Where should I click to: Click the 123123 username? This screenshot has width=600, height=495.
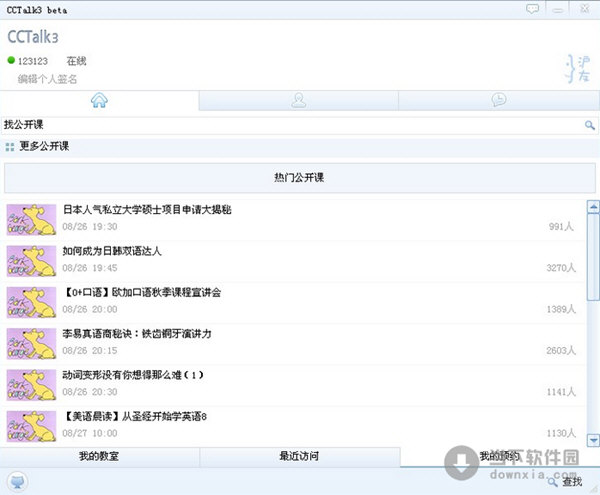[33, 61]
